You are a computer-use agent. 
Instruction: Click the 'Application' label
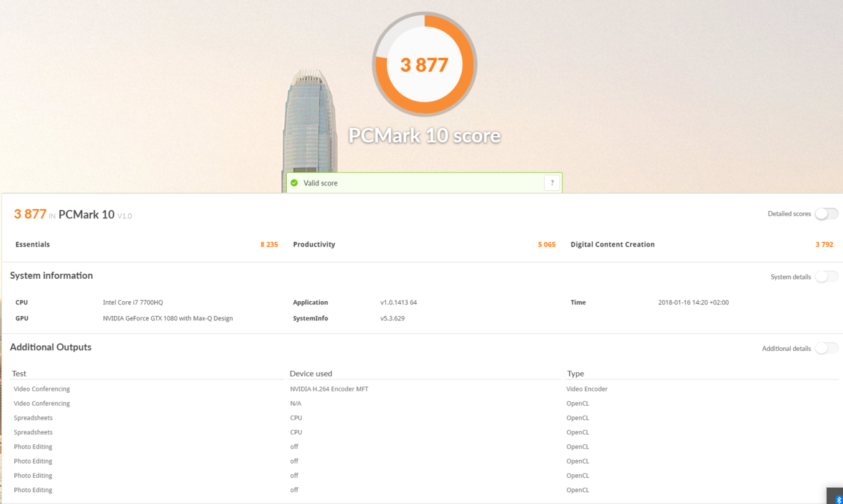tap(310, 302)
